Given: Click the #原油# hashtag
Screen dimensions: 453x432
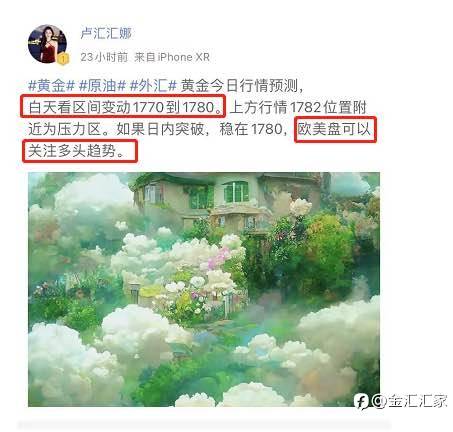Looking at the screenshot, I should coord(102,86).
